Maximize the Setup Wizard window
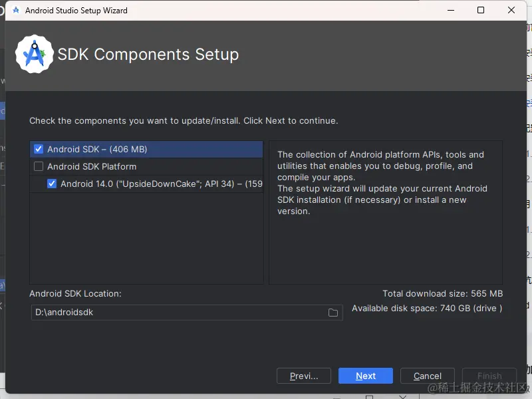532x399 pixels. (481, 11)
